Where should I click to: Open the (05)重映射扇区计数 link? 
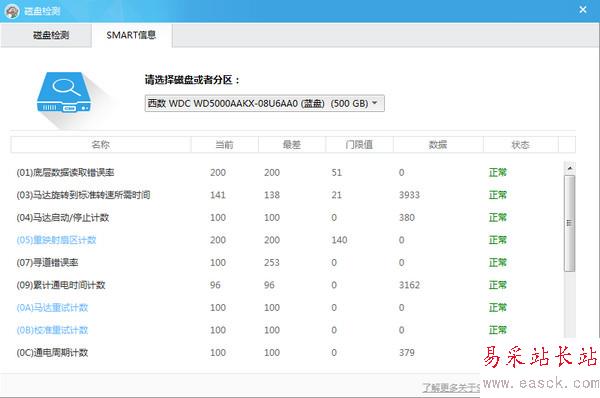(56, 240)
